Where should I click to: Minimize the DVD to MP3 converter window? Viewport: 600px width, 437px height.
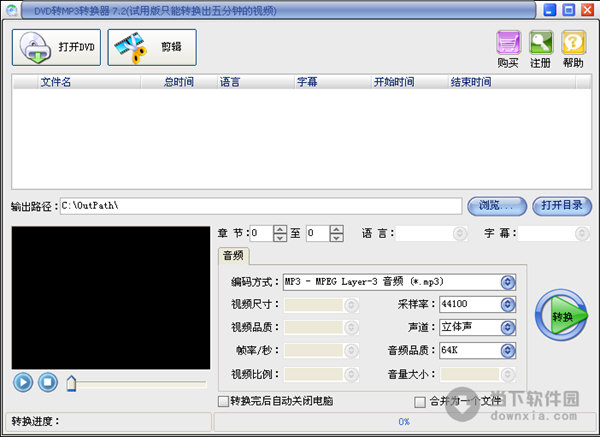[x=550, y=10]
